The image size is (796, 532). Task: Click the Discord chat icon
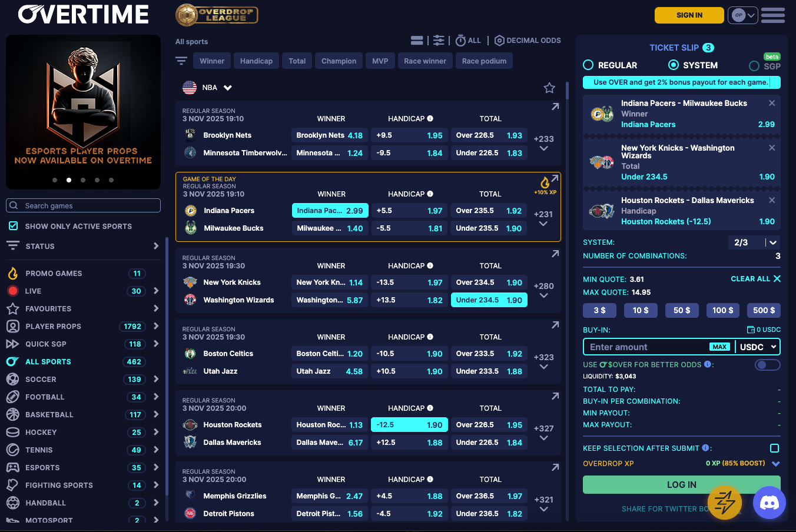[x=770, y=503]
